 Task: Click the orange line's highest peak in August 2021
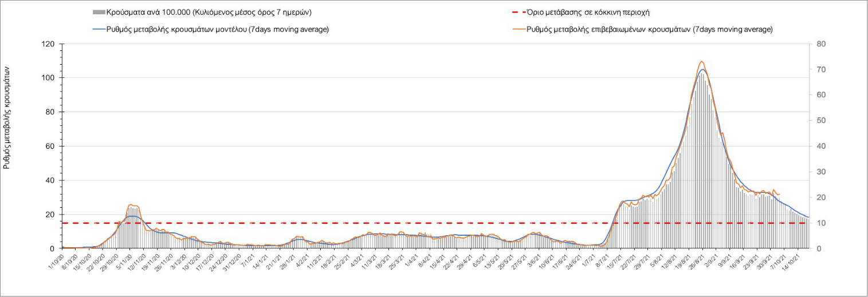click(x=702, y=61)
